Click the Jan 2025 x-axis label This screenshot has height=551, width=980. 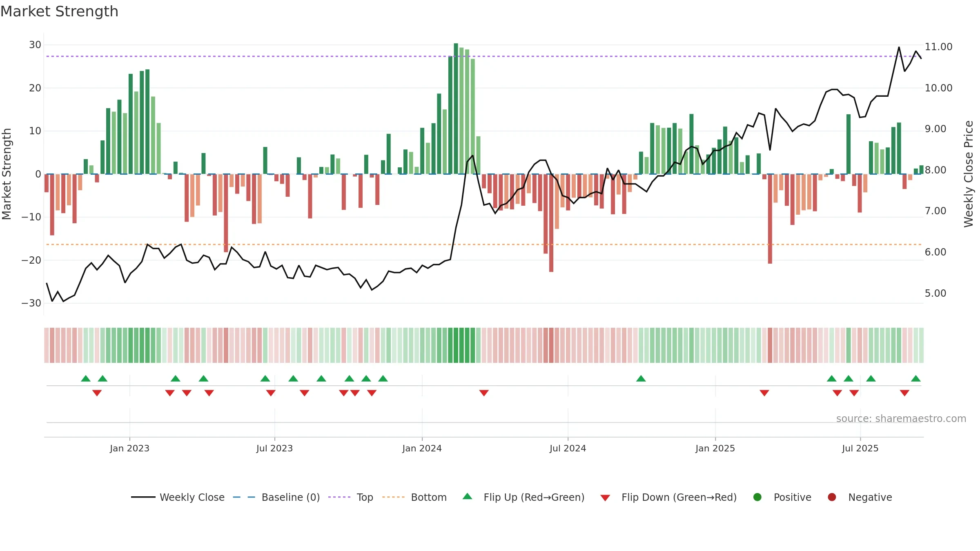[715, 448]
